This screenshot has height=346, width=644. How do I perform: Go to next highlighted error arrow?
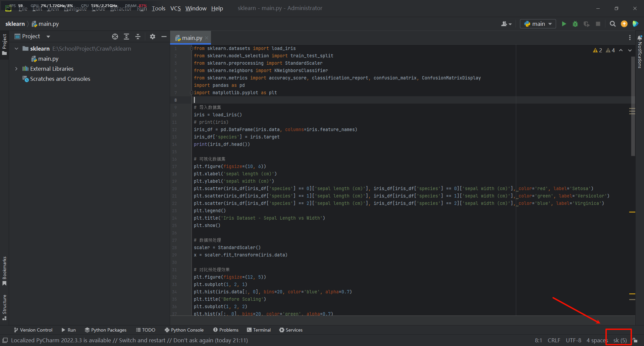630,50
